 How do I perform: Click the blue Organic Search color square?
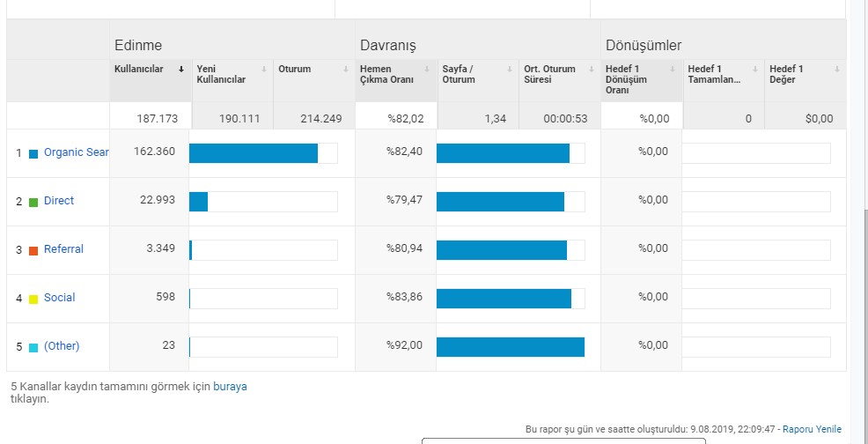[33, 154]
